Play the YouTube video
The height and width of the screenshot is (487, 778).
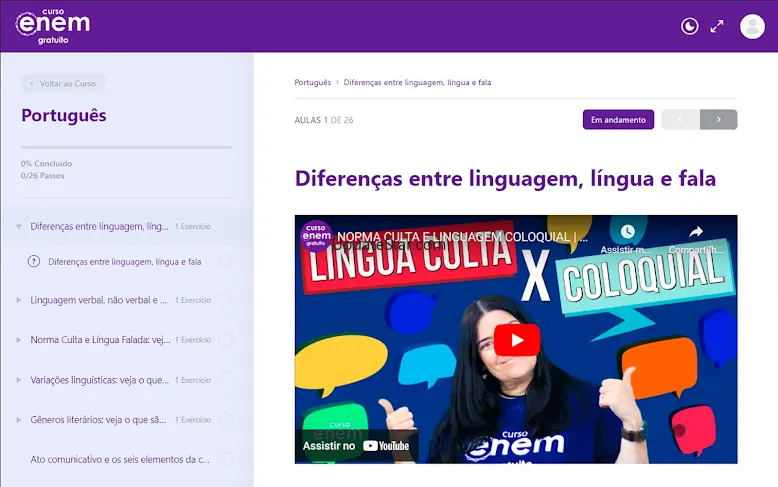(517, 340)
